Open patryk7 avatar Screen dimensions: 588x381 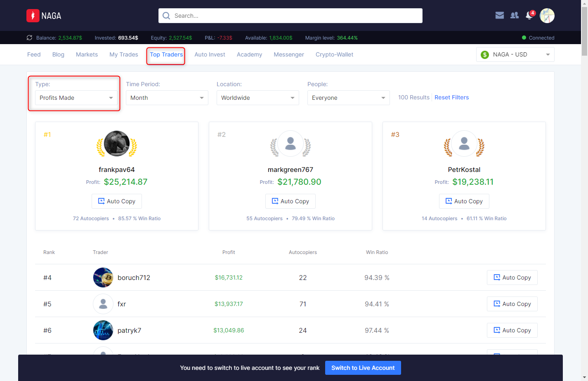tap(103, 330)
